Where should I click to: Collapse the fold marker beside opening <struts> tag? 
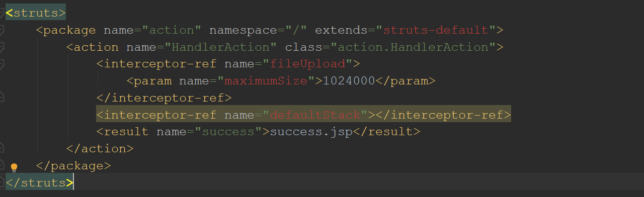click(2, 13)
